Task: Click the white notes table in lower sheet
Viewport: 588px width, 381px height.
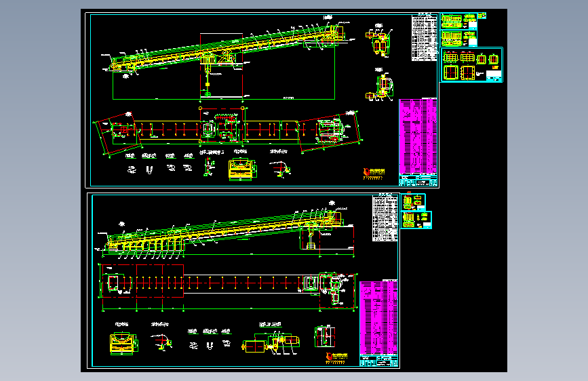Action: click(x=385, y=218)
